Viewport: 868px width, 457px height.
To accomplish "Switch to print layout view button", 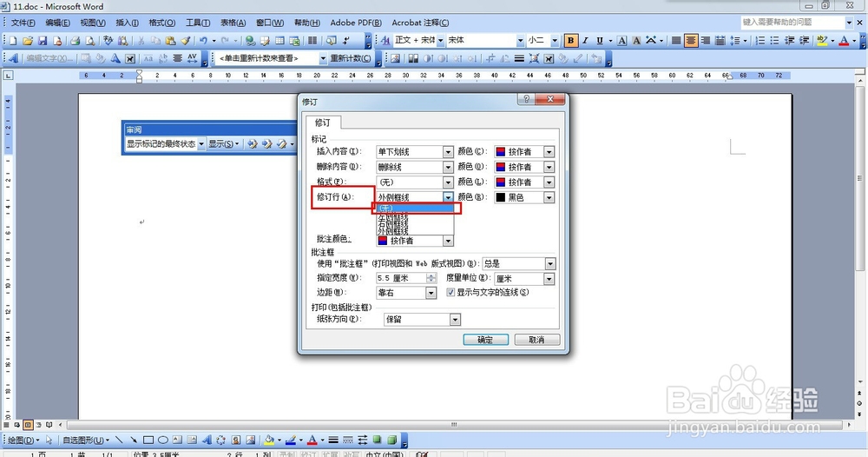I will pos(28,425).
